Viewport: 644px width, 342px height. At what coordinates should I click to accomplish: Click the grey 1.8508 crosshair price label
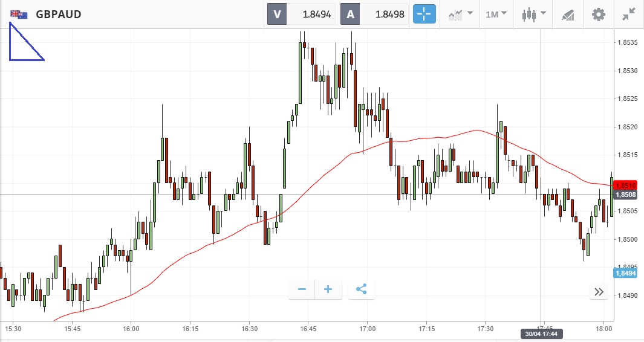click(x=625, y=195)
